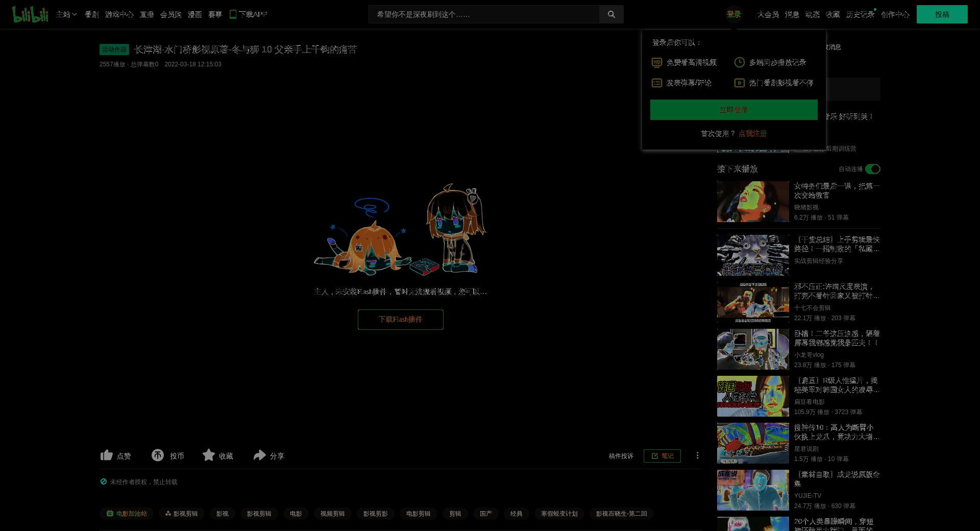Open the 国产 tag
The image size is (980, 531).
(485, 514)
